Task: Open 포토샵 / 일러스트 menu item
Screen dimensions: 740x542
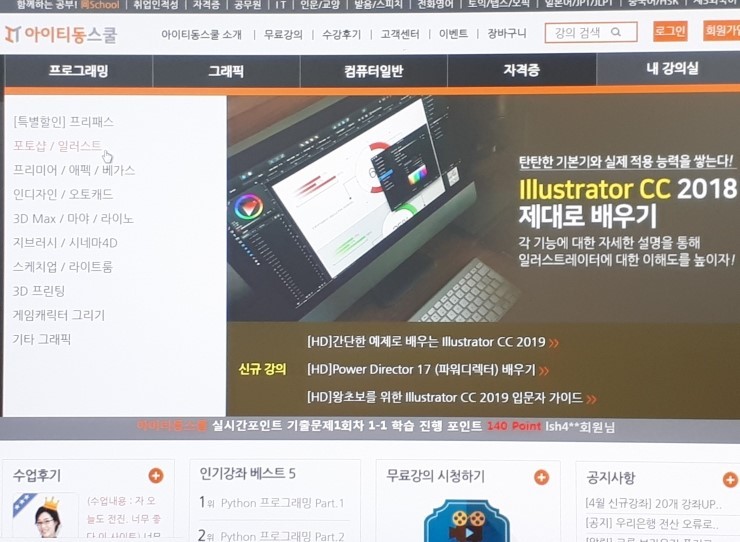Action: click(57, 145)
